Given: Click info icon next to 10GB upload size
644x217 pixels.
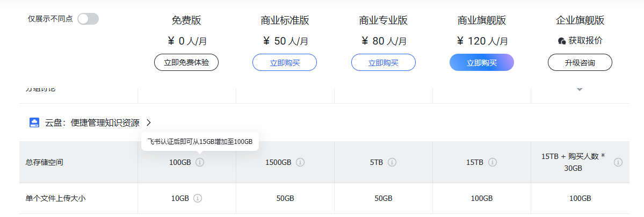Looking at the screenshot, I should pyautogui.click(x=198, y=198).
